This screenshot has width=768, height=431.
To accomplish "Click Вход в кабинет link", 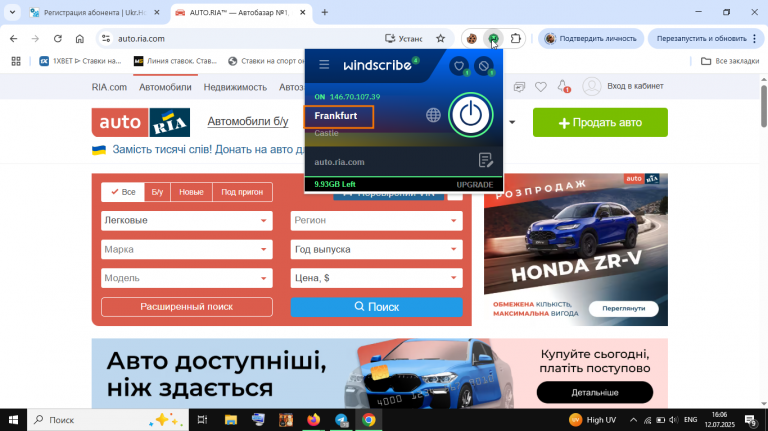I will (x=635, y=86).
